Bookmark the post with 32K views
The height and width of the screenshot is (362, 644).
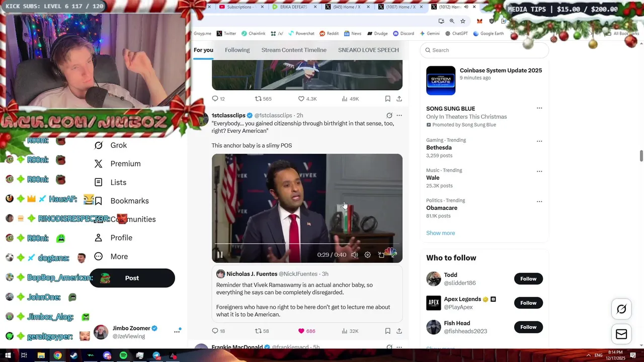(387, 331)
